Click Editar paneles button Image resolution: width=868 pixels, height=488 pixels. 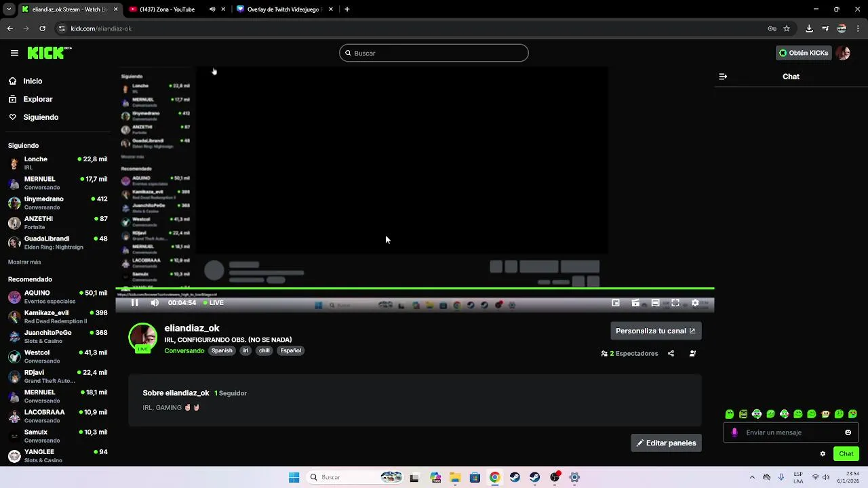tap(667, 443)
